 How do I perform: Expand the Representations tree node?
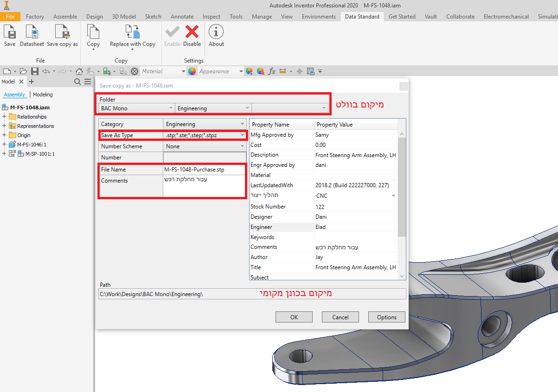4,126
